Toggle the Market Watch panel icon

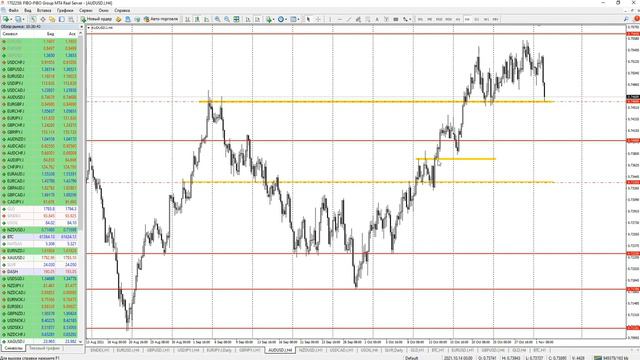pos(33,19)
